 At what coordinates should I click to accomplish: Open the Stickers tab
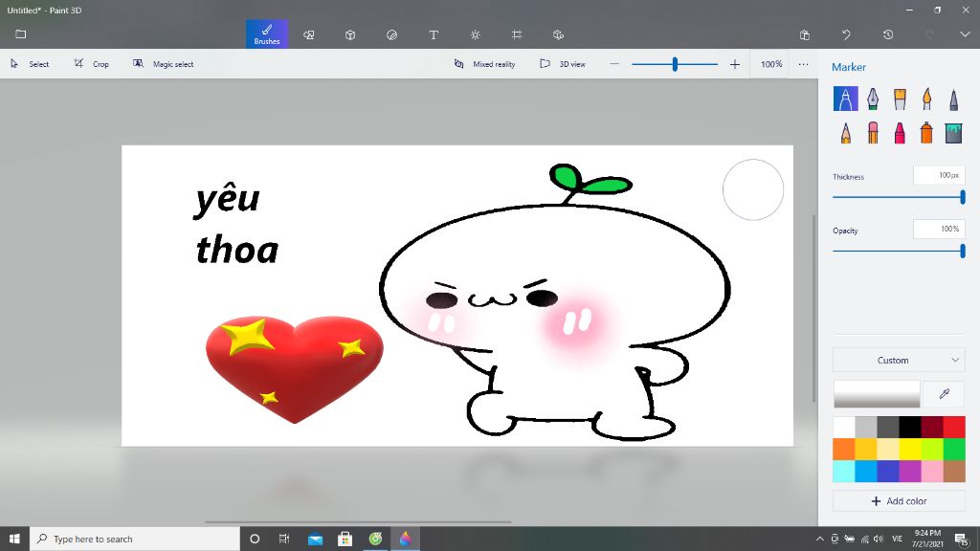[x=391, y=34]
